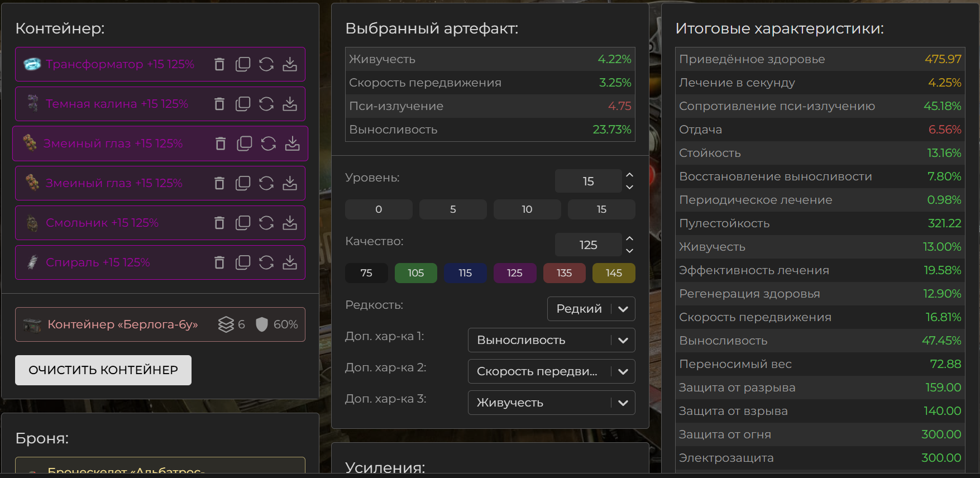Click the Трансформатор artifact icon
The width and height of the screenshot is (980, 478).
(32, 64)
